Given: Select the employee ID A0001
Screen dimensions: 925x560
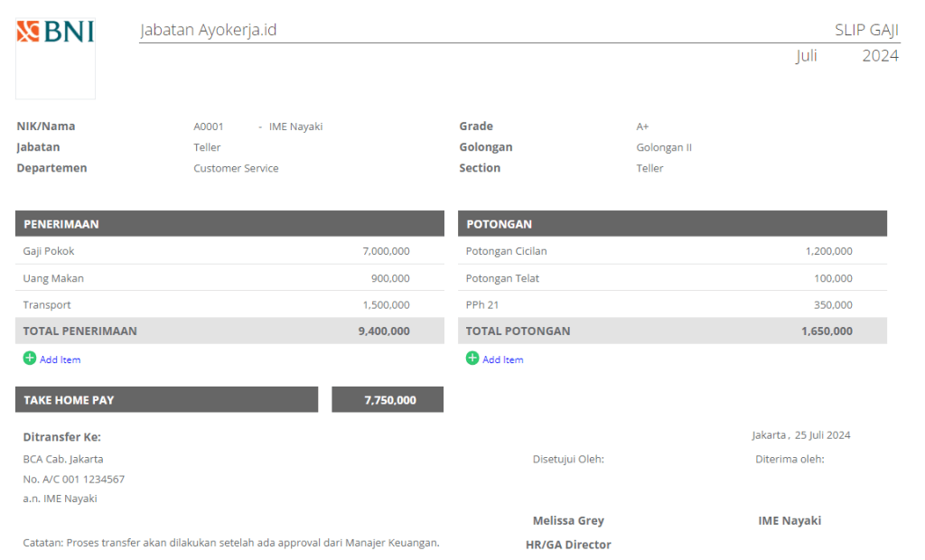Looking at the screenshot, I should point(209,126).
